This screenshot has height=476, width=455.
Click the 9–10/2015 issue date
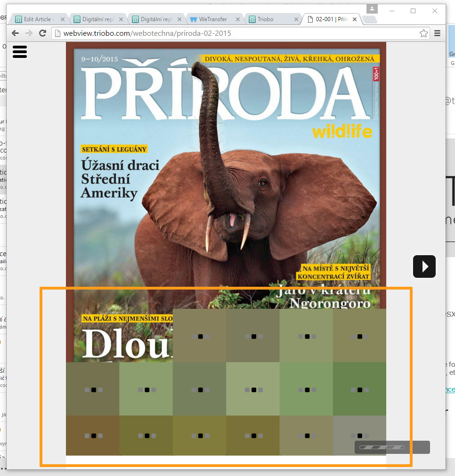coord(99,59)
